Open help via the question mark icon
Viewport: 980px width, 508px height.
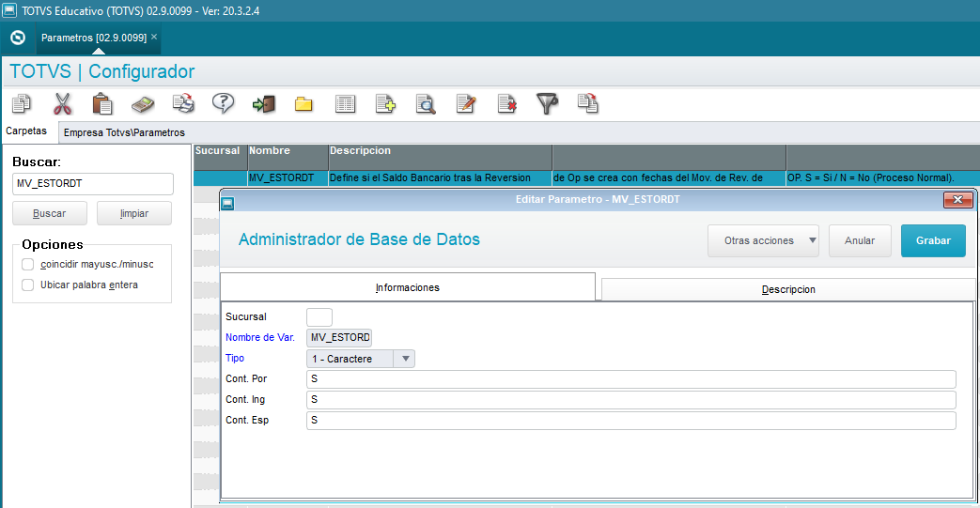[223, 103]
